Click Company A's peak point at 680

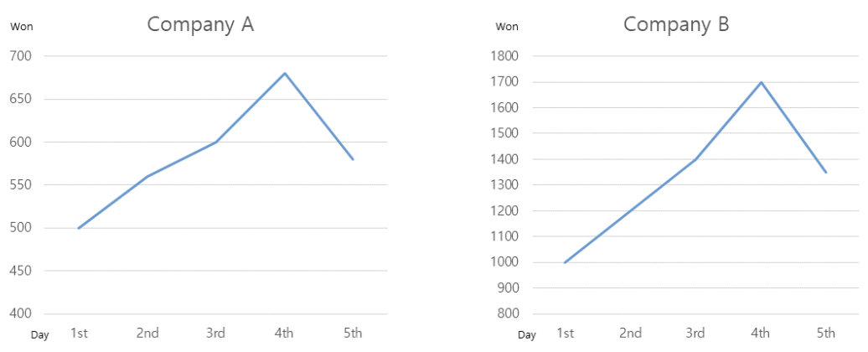pyautogui.click(x=285, y=74)
